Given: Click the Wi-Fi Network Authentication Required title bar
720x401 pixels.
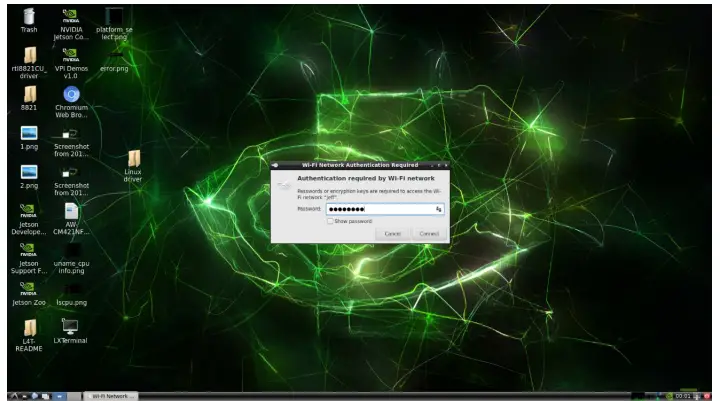Looking at the screenshot, I should pos(360,165).
